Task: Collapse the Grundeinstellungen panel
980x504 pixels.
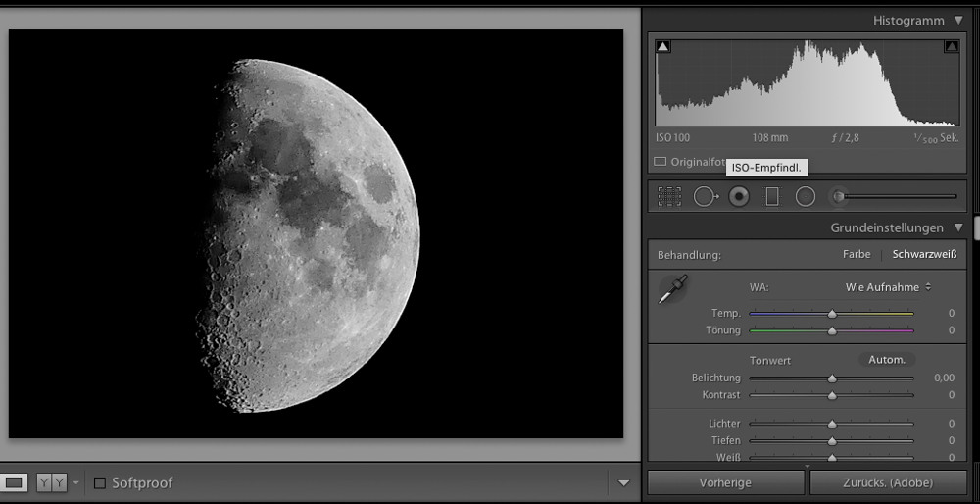Action: [x=957, y=227]
